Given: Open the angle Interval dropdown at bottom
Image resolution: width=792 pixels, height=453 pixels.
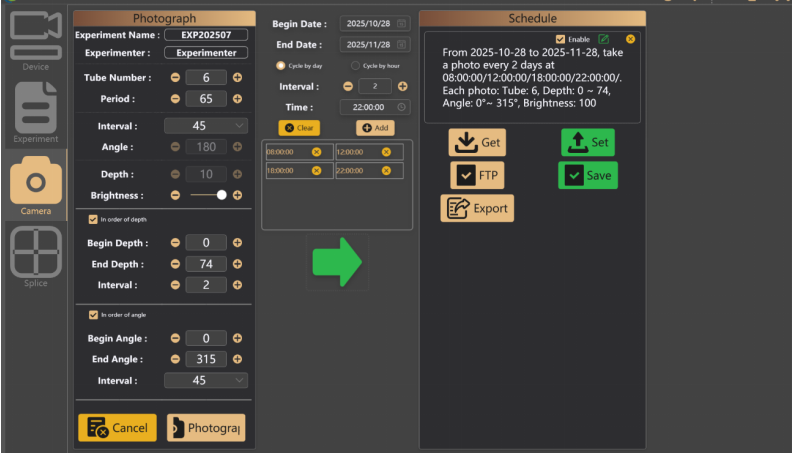Looking at the screenshot, I should [x=239, y=381].
